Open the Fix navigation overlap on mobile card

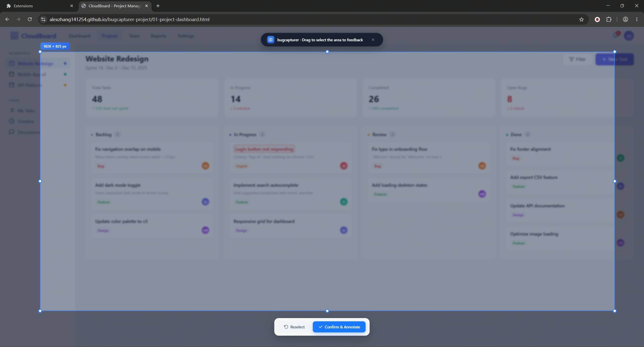coord(152,158)
